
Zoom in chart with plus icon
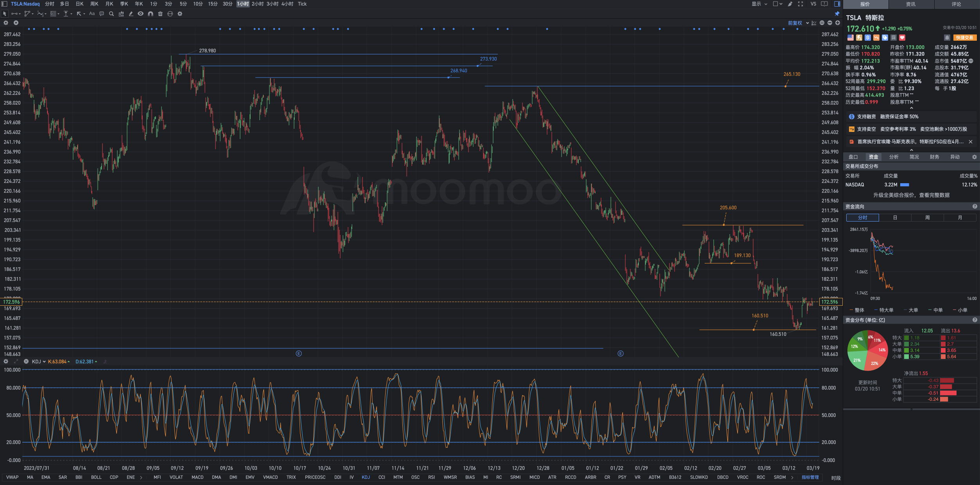(838, 23)
